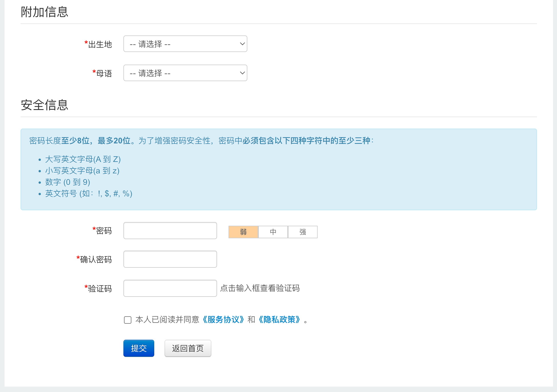
Task: Click the 点击输入框查看验证码 hint text
Action: 260,288
